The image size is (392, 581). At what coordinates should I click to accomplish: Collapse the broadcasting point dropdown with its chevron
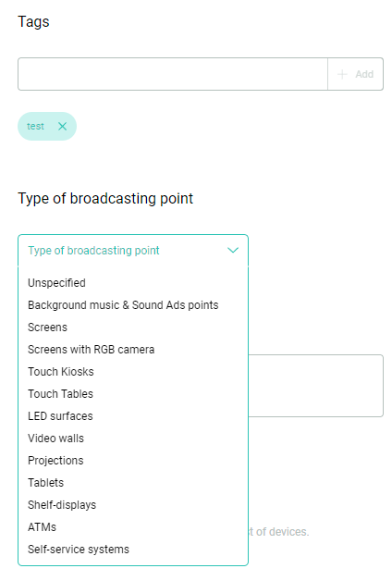pyautogui.click(x=233, y=251)
